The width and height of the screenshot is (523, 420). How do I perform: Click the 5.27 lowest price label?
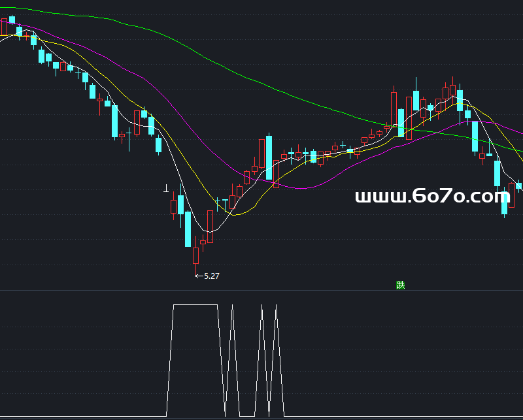211,276
